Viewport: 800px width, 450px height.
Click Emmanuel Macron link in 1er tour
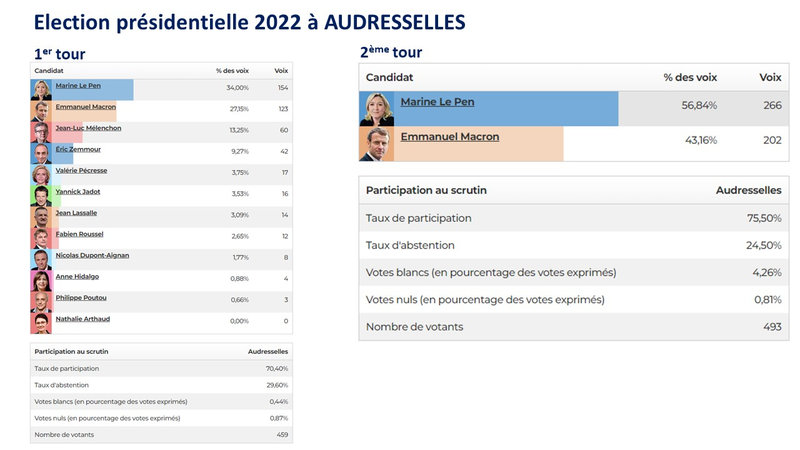(x=86, y=107)
